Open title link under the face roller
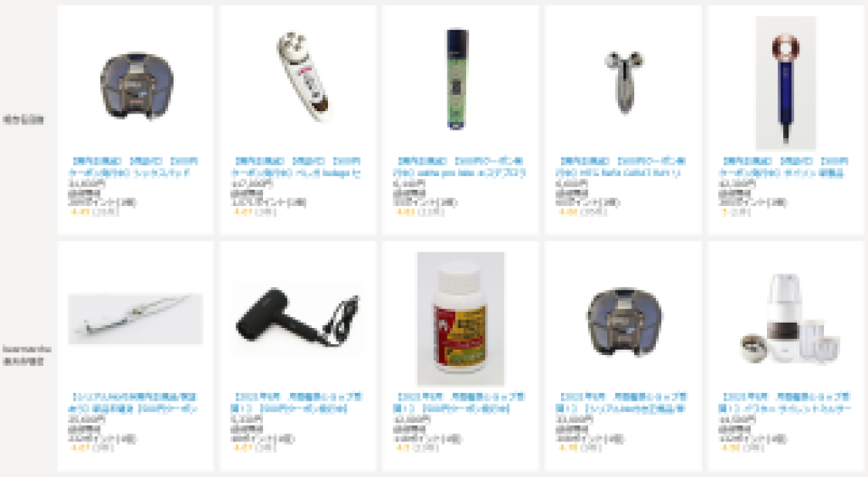Viewport: 868px width, 477px height. (621, 167)
